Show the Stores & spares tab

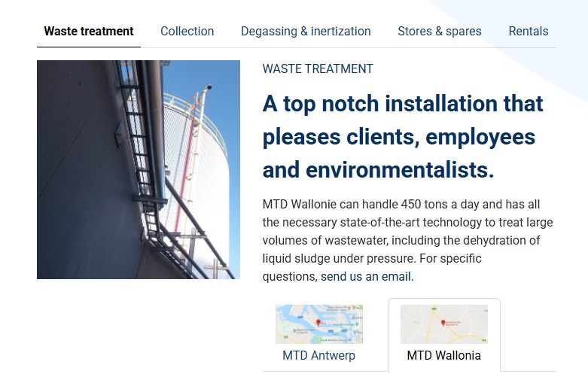[439, 32]
